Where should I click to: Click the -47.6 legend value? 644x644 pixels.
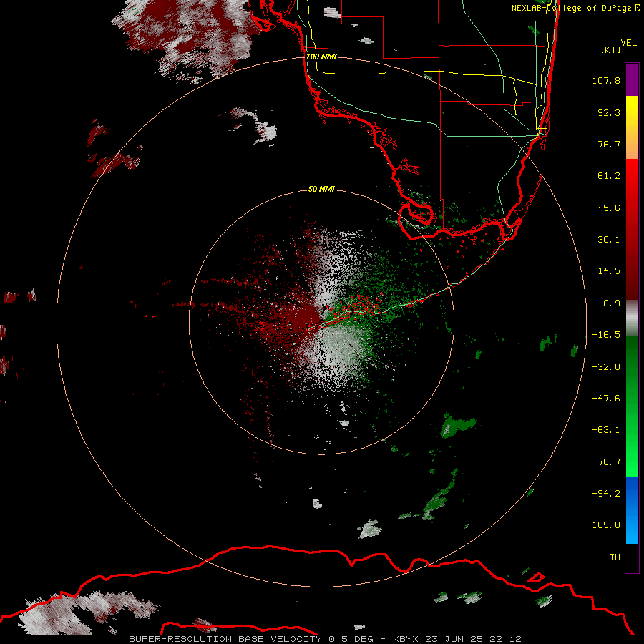click(x=606, y=399)
